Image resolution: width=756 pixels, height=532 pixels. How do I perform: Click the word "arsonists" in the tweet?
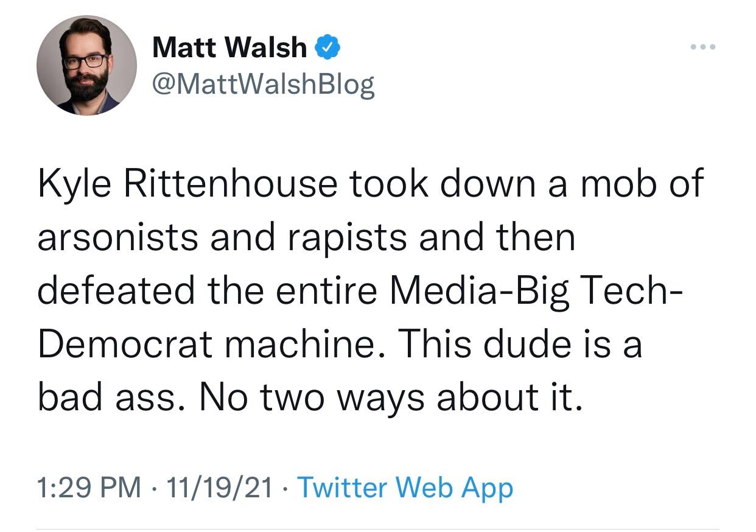click(117, 237)
